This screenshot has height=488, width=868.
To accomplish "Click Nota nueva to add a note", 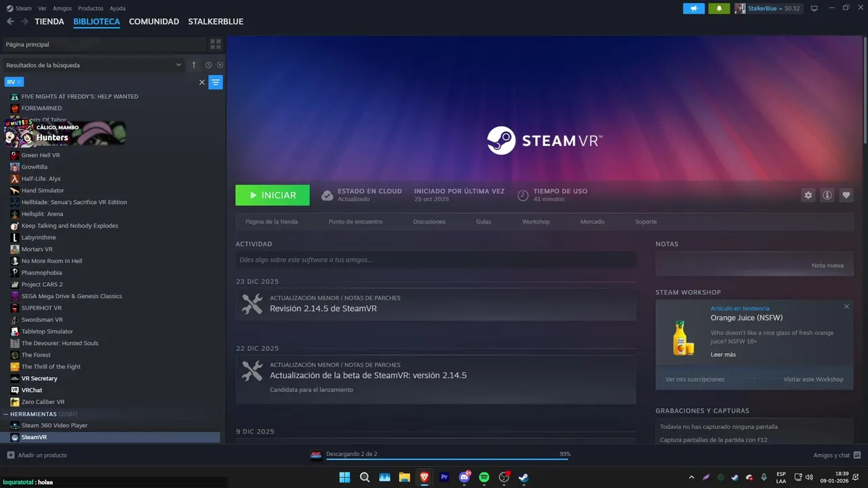I will pos(827,266).
